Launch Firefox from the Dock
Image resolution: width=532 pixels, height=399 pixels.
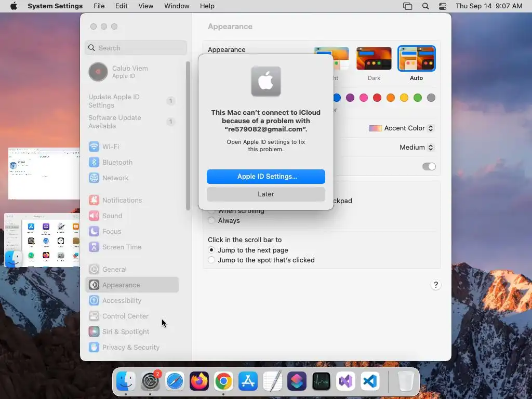[x=199, y=381]
